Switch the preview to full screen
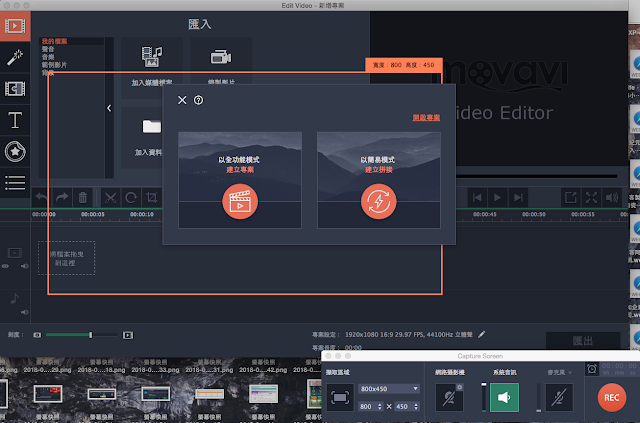640x423 pixels. coord(591,198)
